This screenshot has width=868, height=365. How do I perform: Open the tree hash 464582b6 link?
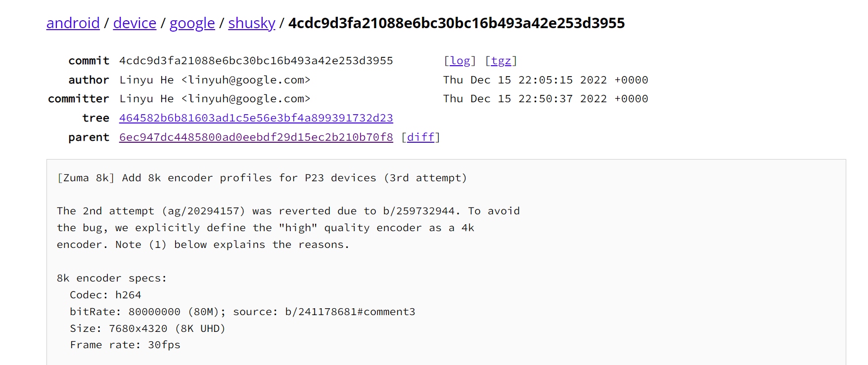pos(256,118)
